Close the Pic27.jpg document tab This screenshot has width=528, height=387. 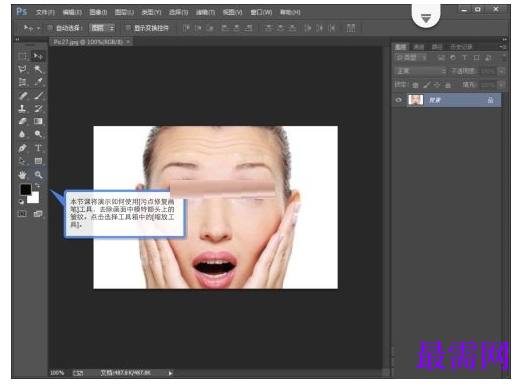tap(128, 42)
